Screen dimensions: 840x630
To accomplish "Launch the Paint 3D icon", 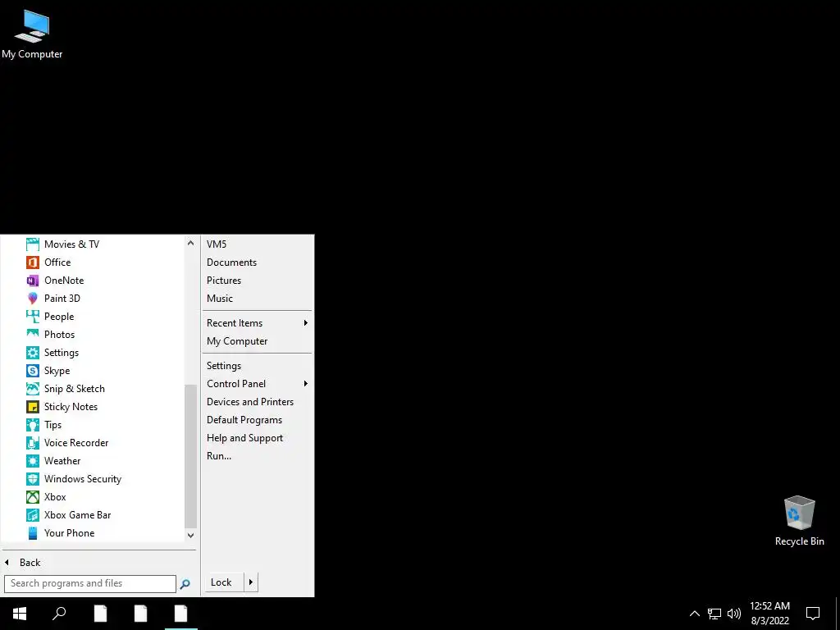I will point(33,299).
